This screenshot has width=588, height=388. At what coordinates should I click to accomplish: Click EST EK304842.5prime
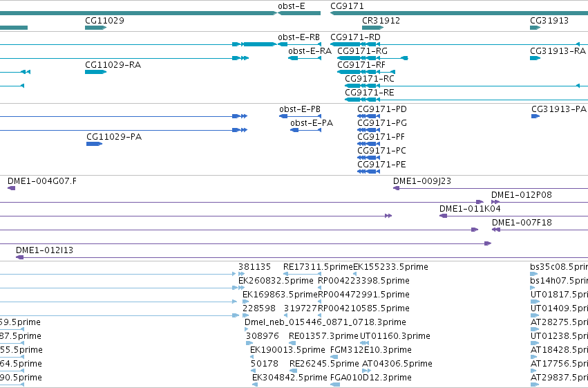tap(255, 385)
